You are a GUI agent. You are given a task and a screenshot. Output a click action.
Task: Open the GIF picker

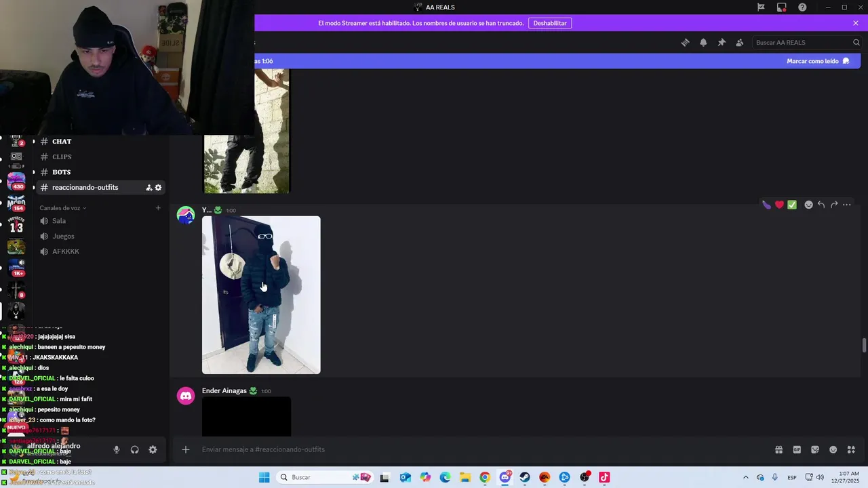pyautogui.click(x=797, y=449)
